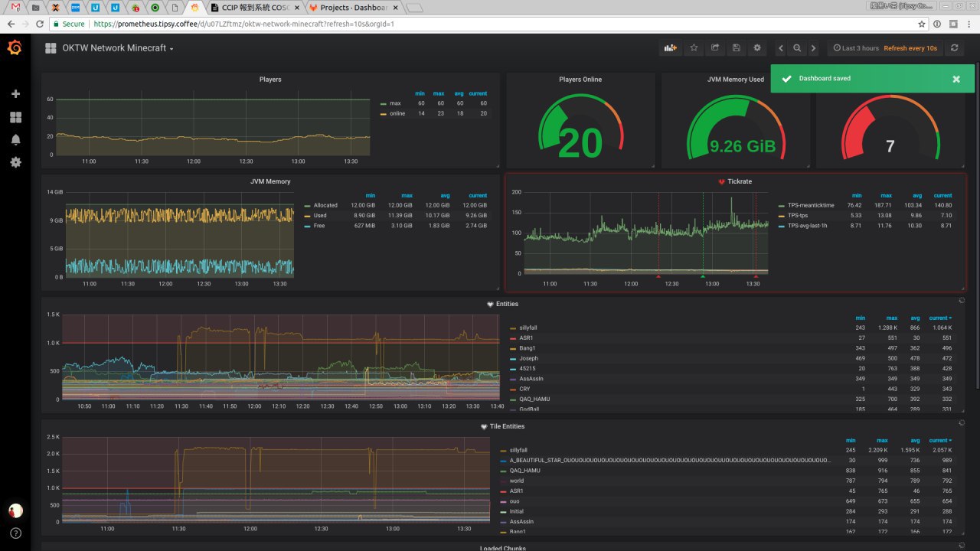
Task: Shift the time range backward
Action: pyautogui.click(x=781, y=48)
